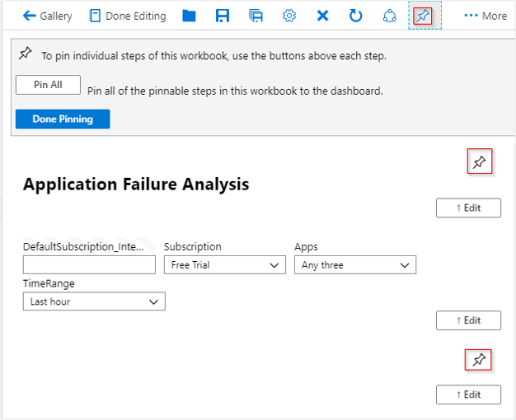The width and height of the screenshot is (516, 420).
Task: Click the folder Open icon
Action: (x=189, y=16)
